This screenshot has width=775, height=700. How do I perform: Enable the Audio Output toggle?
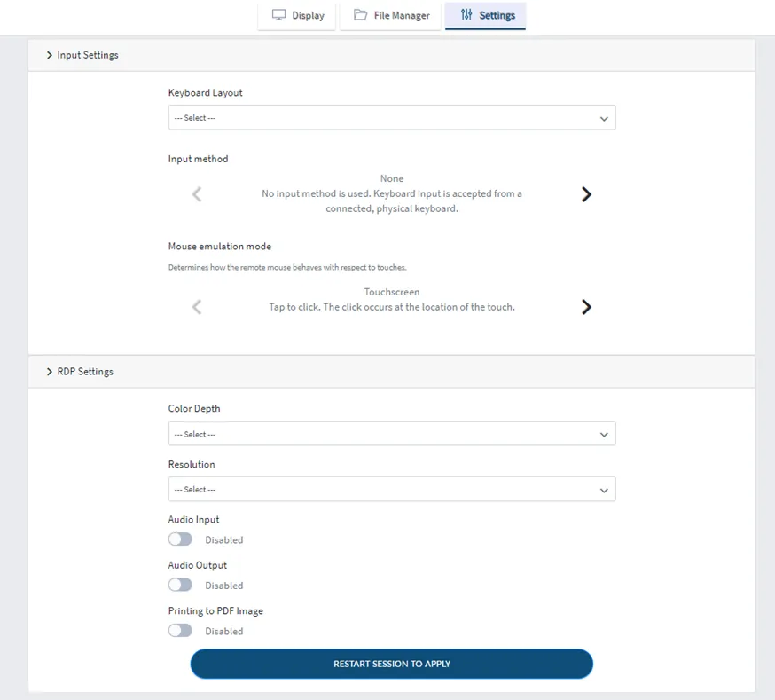180,585
